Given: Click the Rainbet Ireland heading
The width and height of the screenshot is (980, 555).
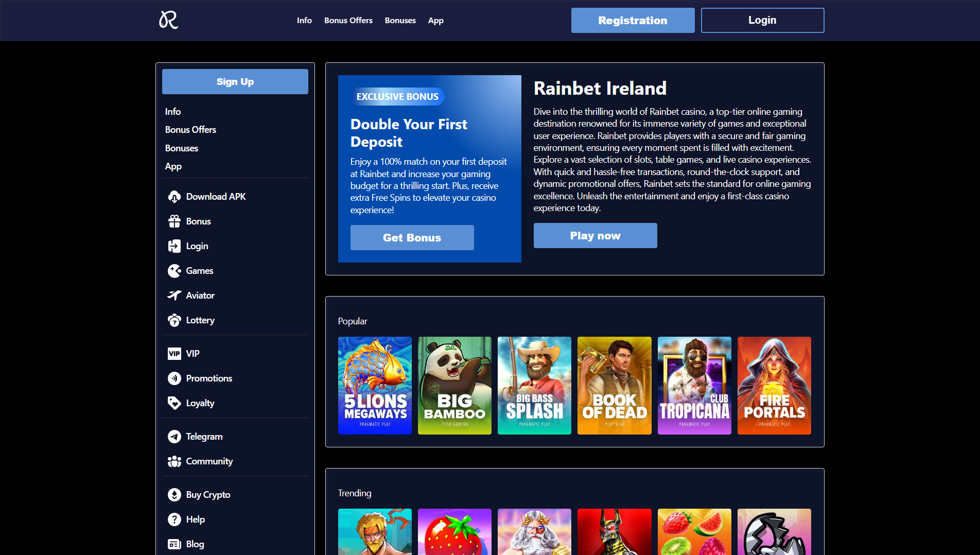Looking at the screenshot, I should (600, 89).
